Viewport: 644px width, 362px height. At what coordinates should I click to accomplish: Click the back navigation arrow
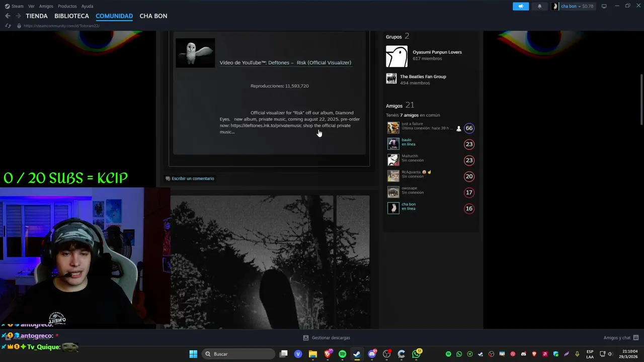click(x=8, y=16)
